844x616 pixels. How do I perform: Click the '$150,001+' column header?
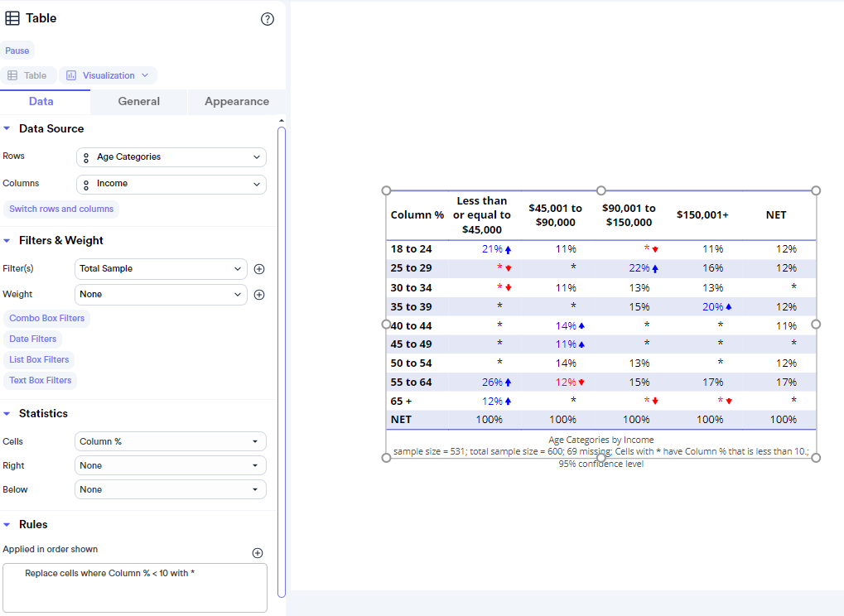(x=702, y=215)
